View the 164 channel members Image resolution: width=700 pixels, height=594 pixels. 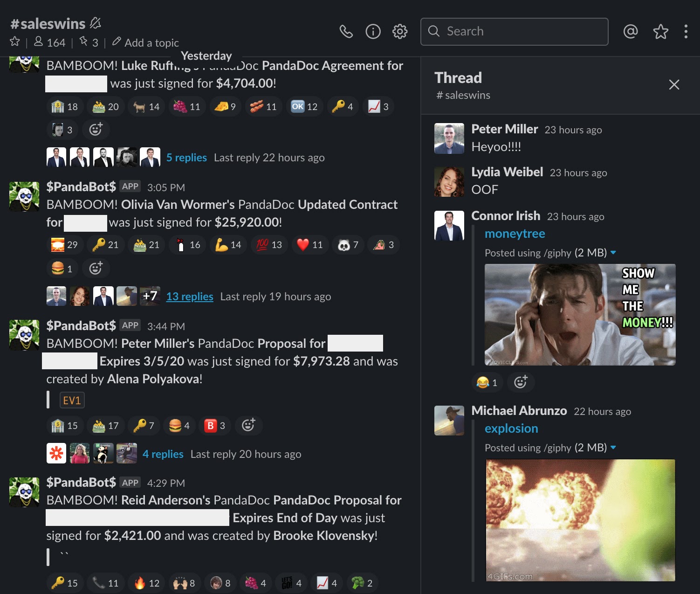pos(50,42)
